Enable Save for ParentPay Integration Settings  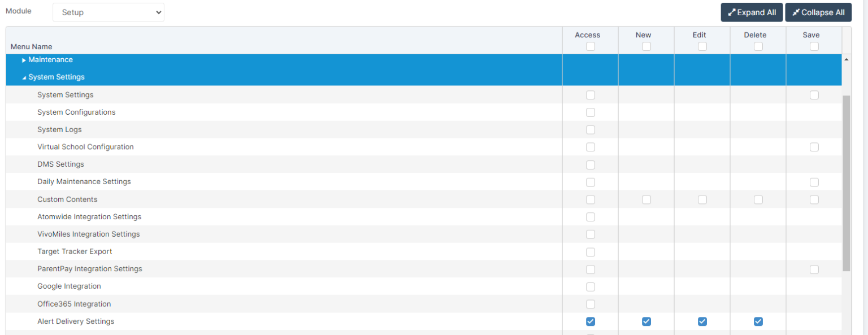click(814, 269)
